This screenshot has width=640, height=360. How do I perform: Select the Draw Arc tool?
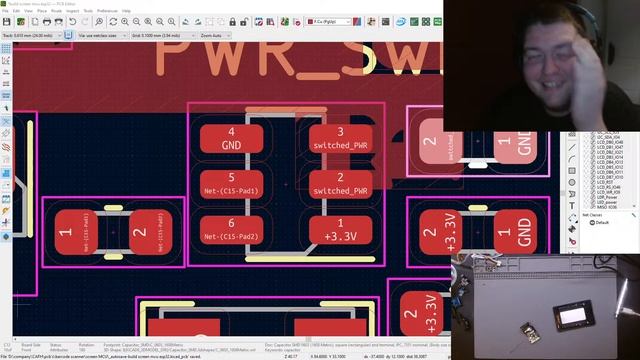pyautogui.click(x=572, y=159)
